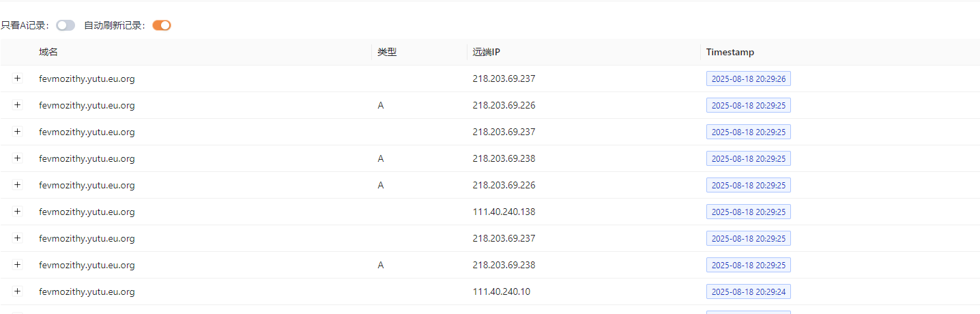Expand the second A record row for 218.203.69.226

pyautogui.click(x=17, y=185)
